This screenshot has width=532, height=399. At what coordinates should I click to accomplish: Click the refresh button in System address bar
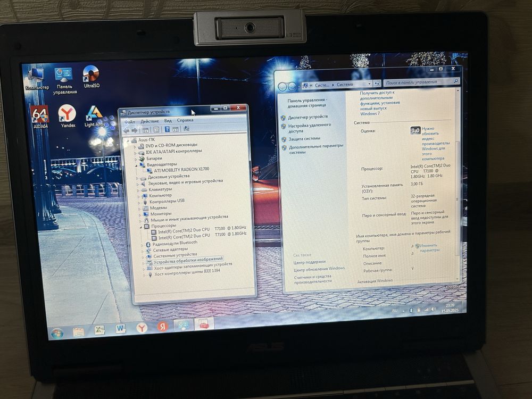point(377,84)
